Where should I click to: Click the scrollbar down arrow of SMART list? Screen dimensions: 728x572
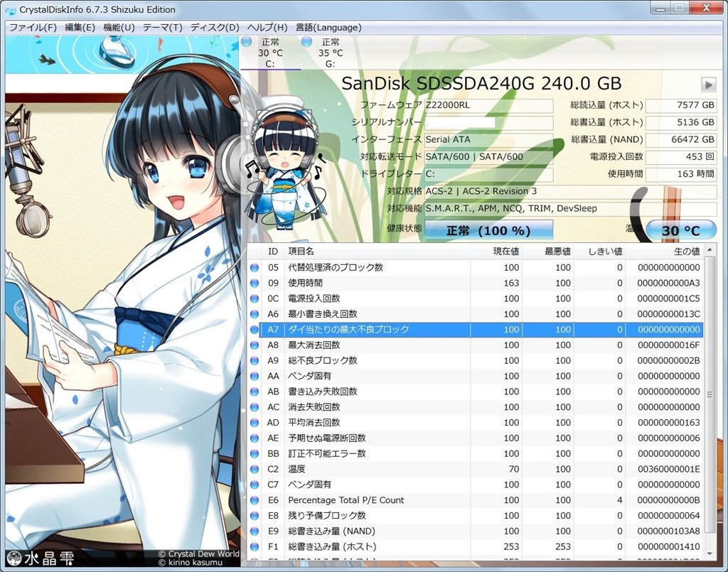[x=710, y=554]
